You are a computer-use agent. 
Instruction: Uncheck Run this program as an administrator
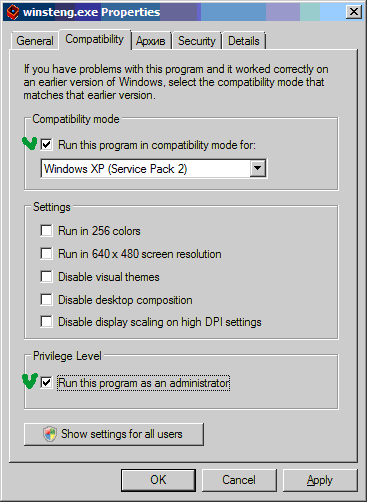pos(46,383)
